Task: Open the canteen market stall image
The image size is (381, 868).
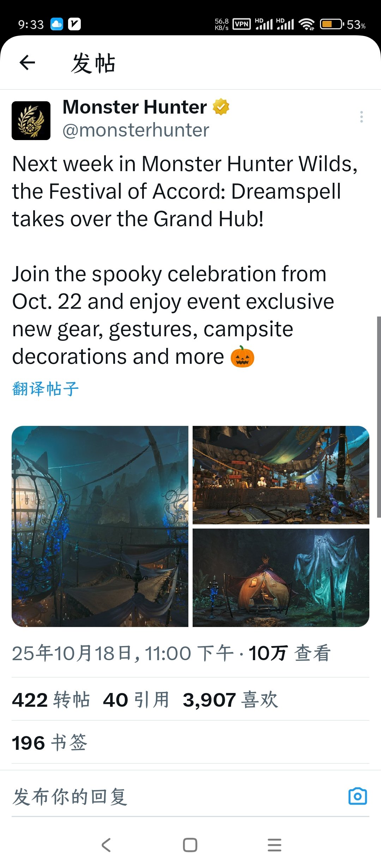Action: pos(281,475)
